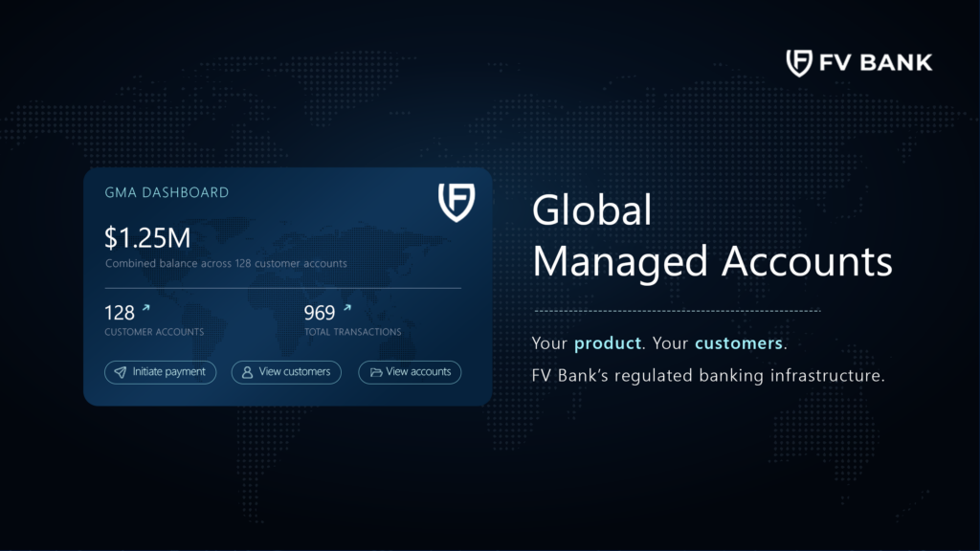Click the highlighted word 'product'
980x551 pixels.
tap(608, 343)
